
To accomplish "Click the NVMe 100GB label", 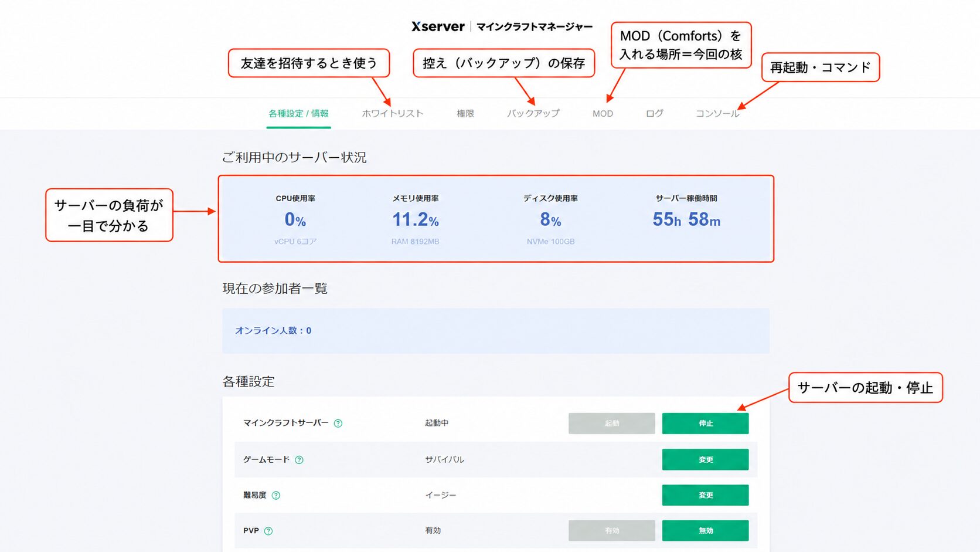I will click(550, 241).
